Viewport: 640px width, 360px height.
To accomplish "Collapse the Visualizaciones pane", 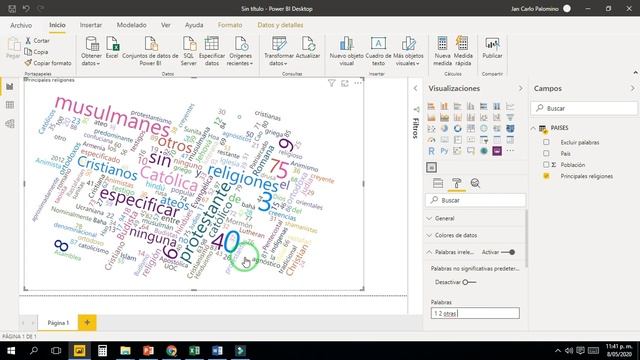I will [520, 88].
